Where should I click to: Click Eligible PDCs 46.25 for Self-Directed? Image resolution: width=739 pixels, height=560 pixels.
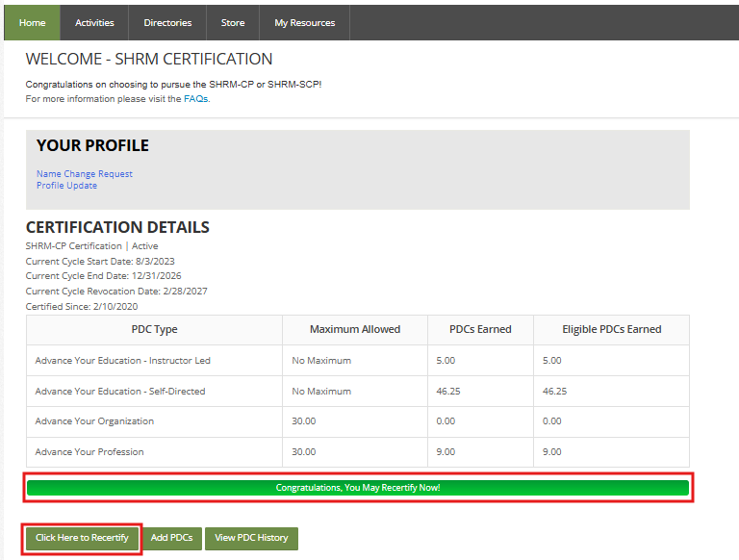click(554, 391)
